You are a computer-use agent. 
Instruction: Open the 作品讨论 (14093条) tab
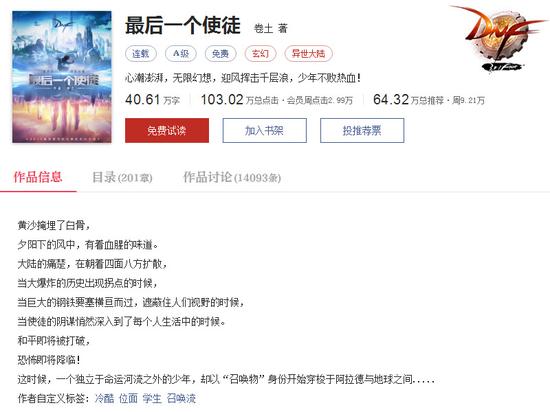pyautogui.click(x=232, y=177)
